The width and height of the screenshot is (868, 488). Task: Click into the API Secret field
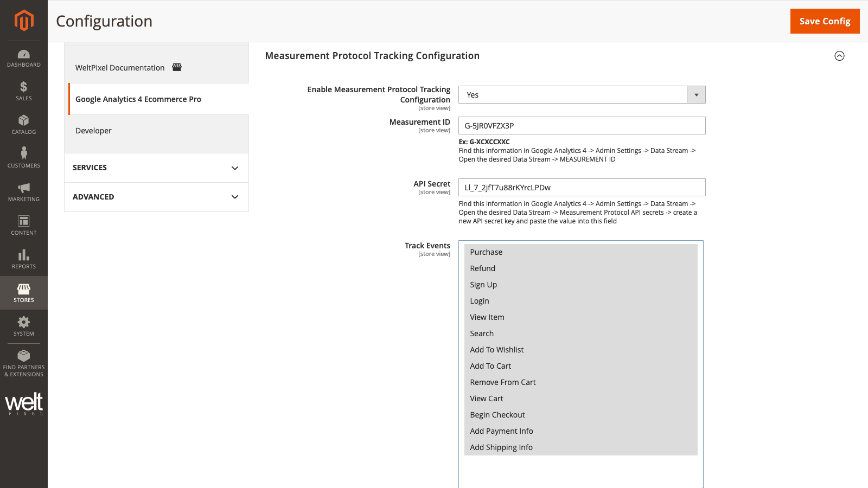pyautogui.click(x=582, y=188)
